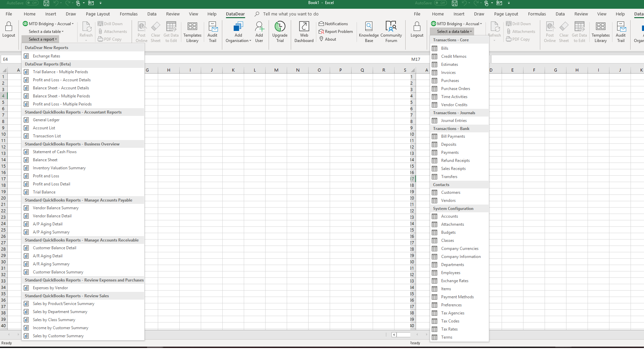Click the Journal Entries table icon entry
Screen dimensions: 644x349
pyautogui.click(x=459, y=121)
